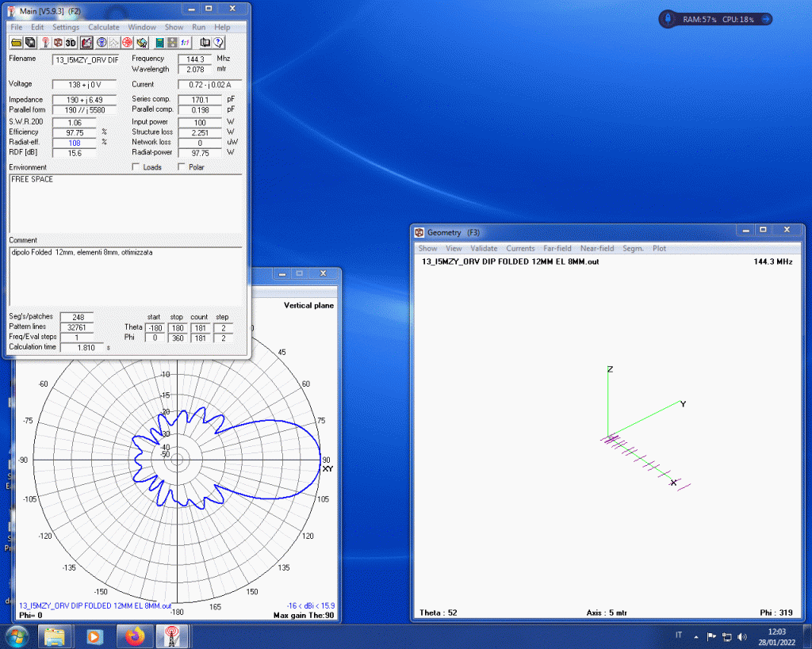Show hidden system tray icons arrow
Image resolution: width=812 pixels, height=649 pixels.
[696, 636]
